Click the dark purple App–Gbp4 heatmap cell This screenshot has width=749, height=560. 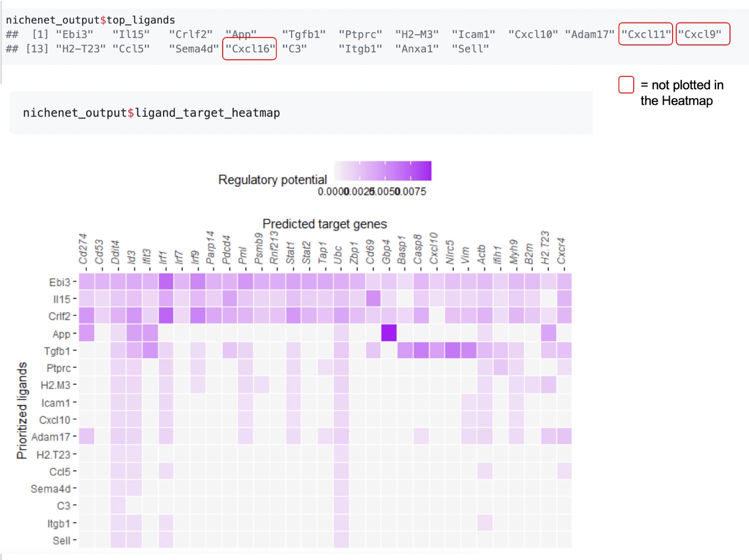point(389,333)
